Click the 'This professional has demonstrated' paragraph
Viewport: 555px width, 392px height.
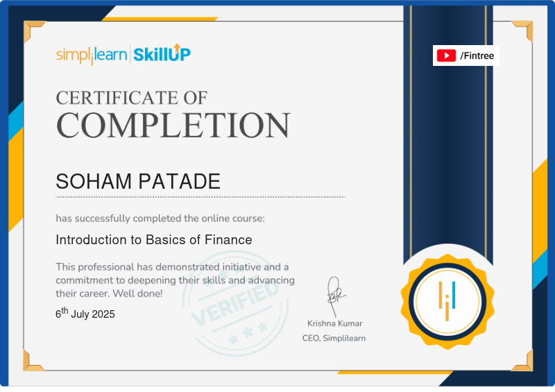tap(176, 280)
